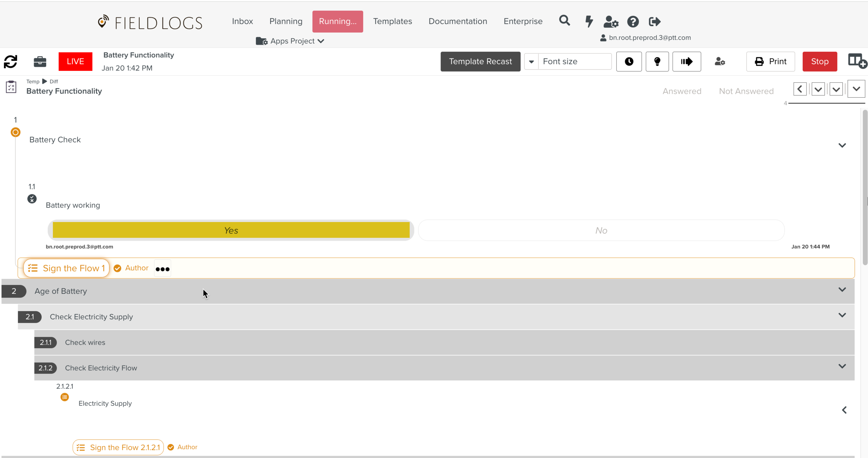This screenshot has width=868, height=458.
Task: Collapse the Battery Check section chevron
Action: [843, 145]
